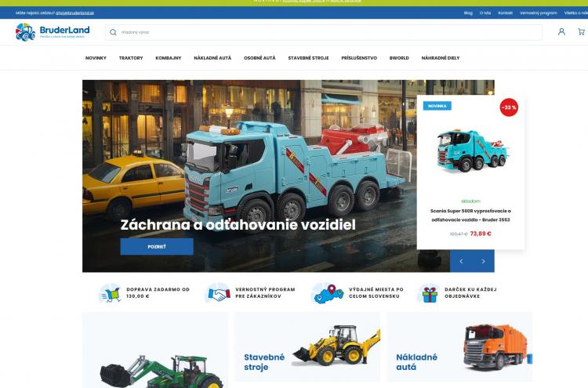This screenshot has height=388, width=588.
Task: Click the skladom availability label
Action: click(x=470, y=201)
